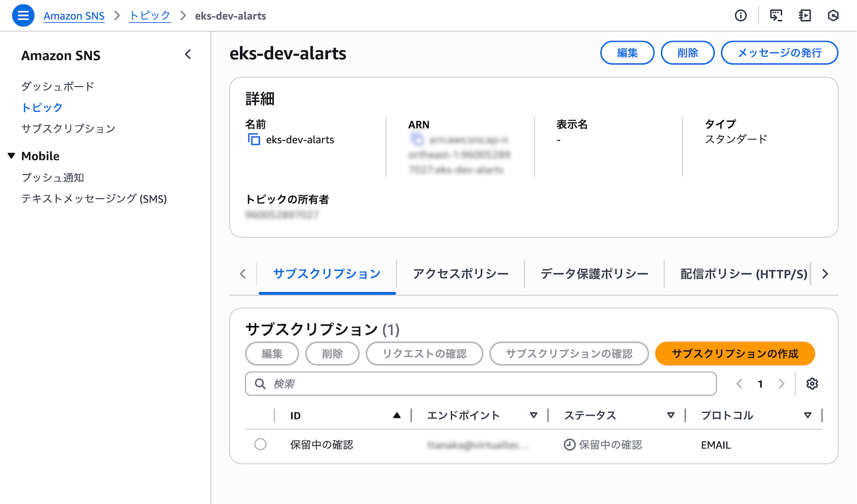Copy the topic name eks-dev-alarts

click(254, 139)
